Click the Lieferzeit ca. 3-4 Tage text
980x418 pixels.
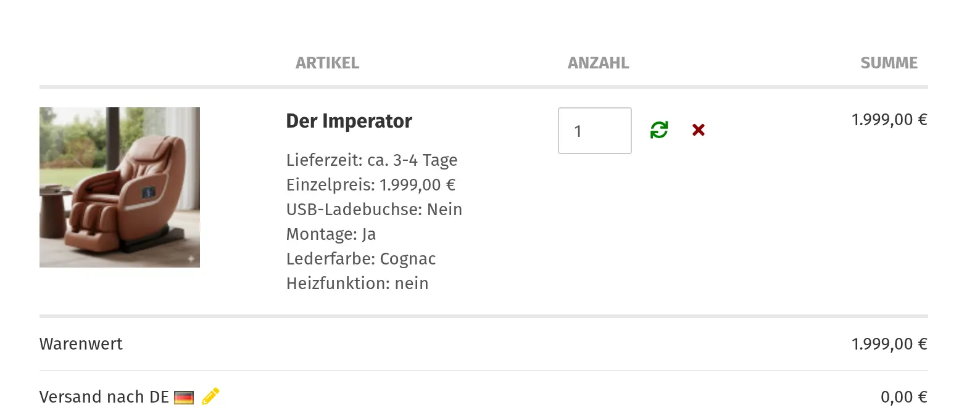pos(372,160)
